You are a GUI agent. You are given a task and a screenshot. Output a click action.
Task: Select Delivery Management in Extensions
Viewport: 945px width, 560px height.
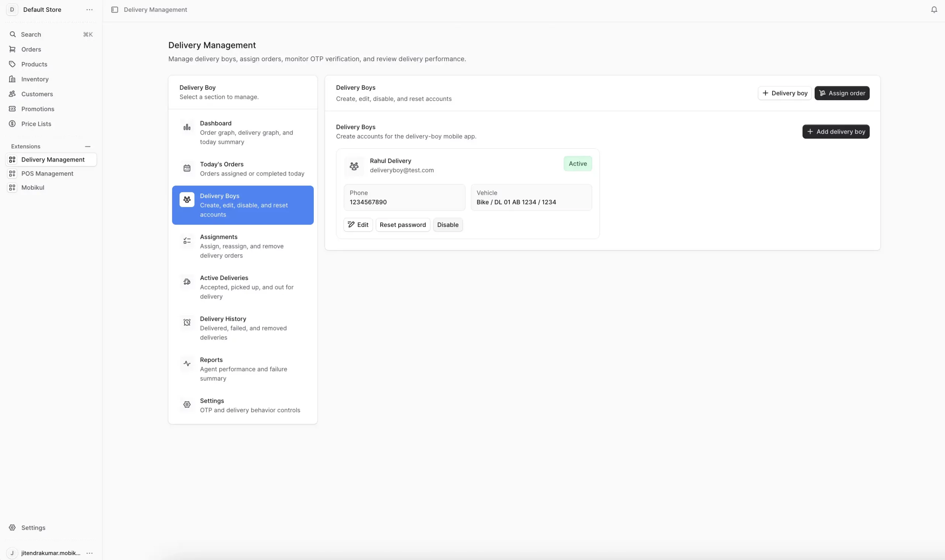(51, 160)
